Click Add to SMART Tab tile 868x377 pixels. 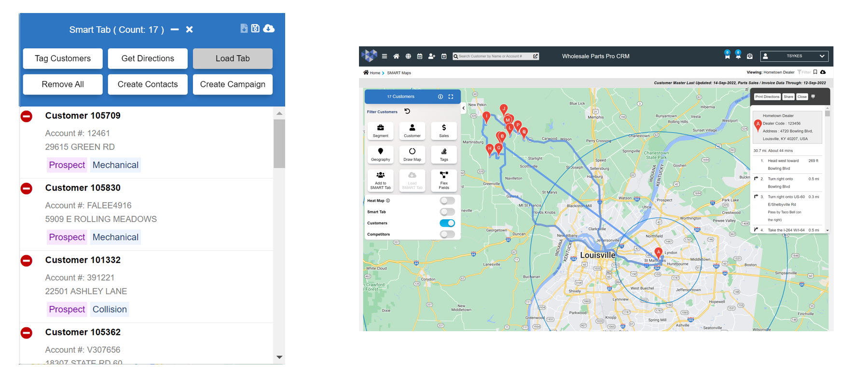381,180
